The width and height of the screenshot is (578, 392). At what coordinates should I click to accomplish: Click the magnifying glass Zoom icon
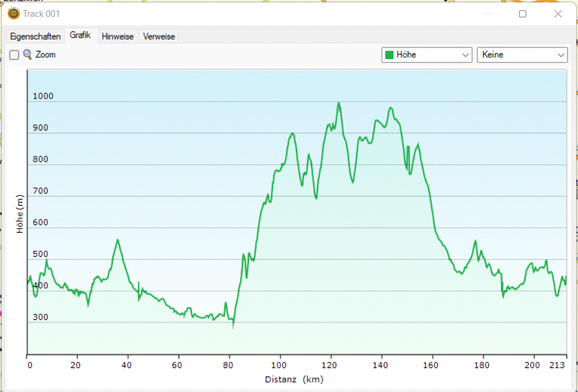click(x=28, y=55)
